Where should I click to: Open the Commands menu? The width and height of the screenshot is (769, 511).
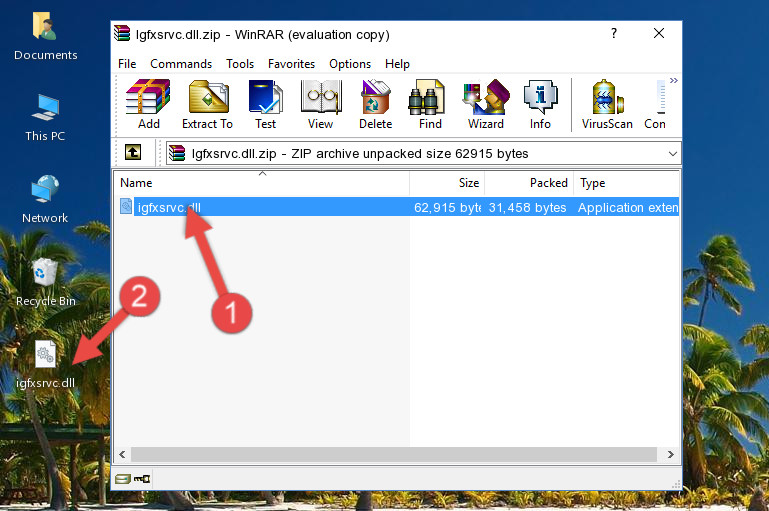click(x=181, y=64)
